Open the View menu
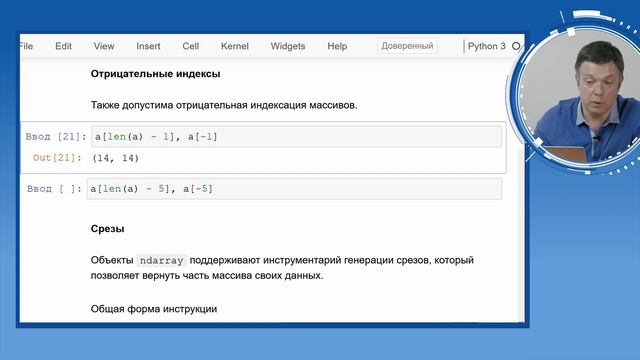640x360 pixels. pyautogui.click(x=104, y=46)
